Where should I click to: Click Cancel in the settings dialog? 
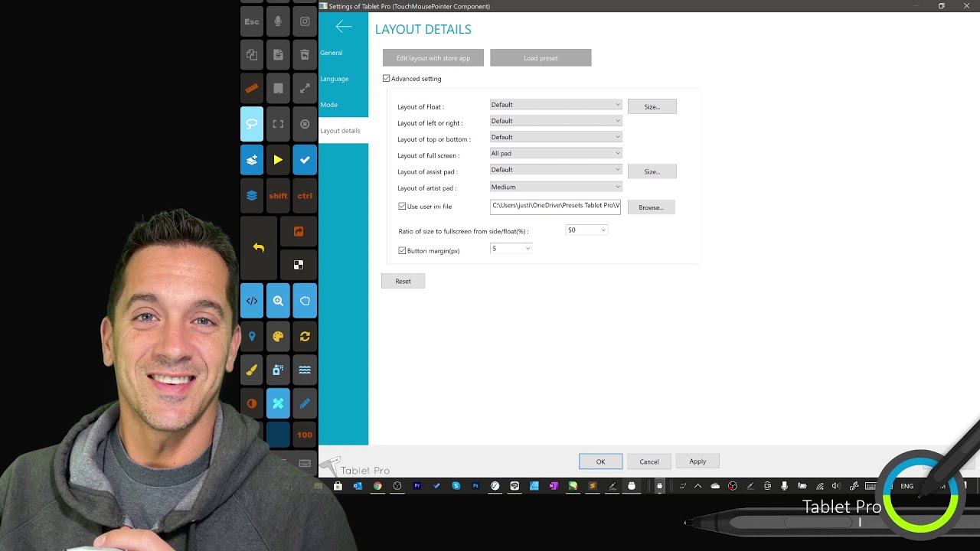click(648, 461)
